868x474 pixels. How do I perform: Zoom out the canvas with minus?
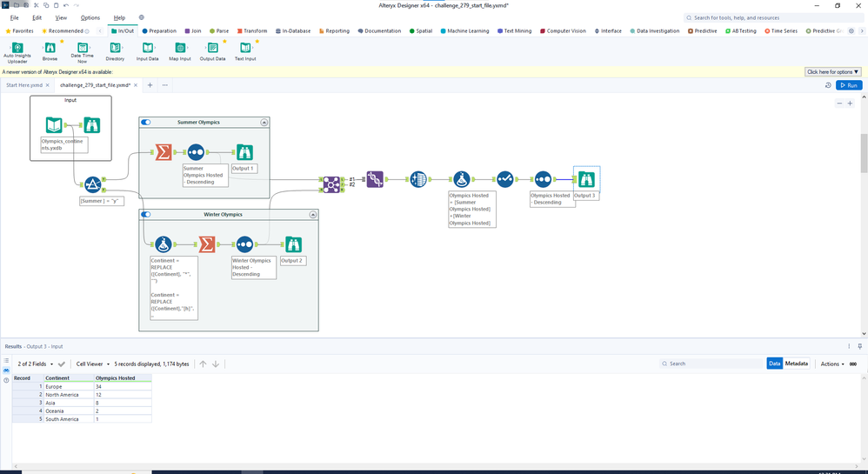coord(839,103)
